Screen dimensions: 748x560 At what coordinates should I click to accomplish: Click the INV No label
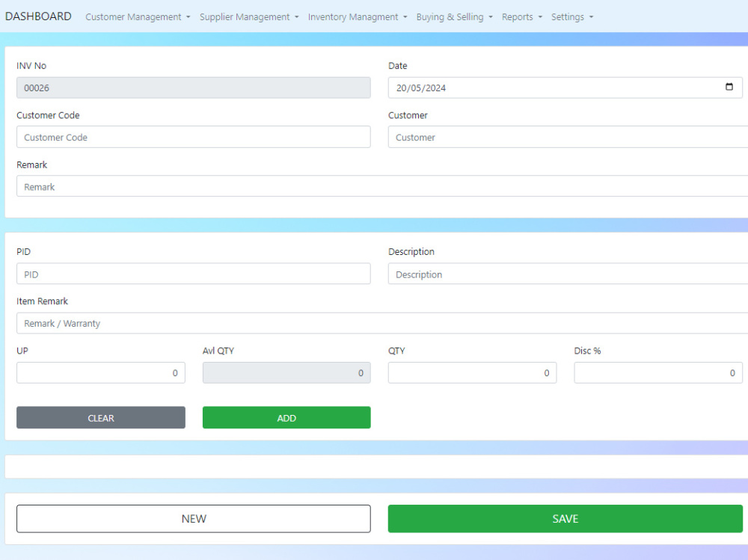pyautogui.click(x=31, y=65)
